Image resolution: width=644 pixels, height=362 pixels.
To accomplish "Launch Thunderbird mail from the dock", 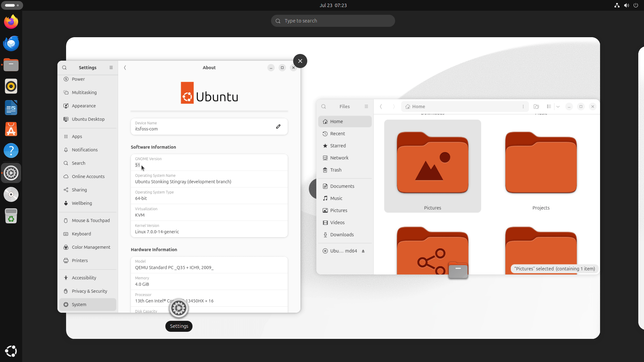I will pyautogui.click(x=11, y=43).
